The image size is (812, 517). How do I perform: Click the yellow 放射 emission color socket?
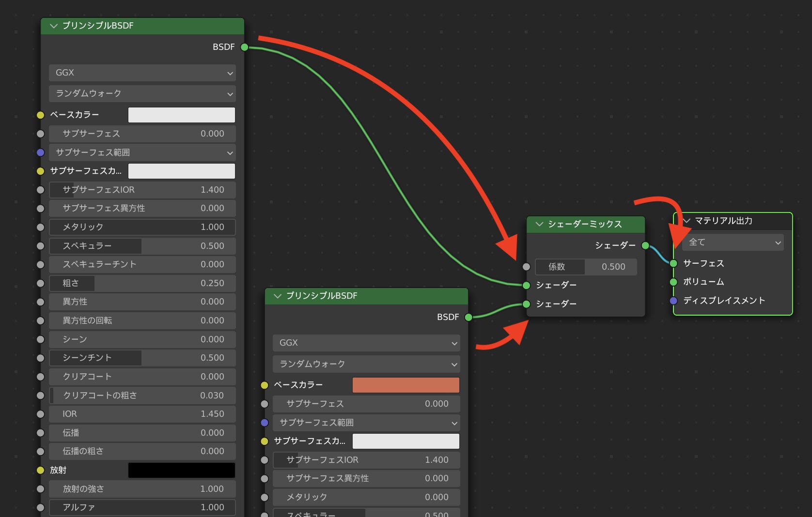tap(41, 470)
